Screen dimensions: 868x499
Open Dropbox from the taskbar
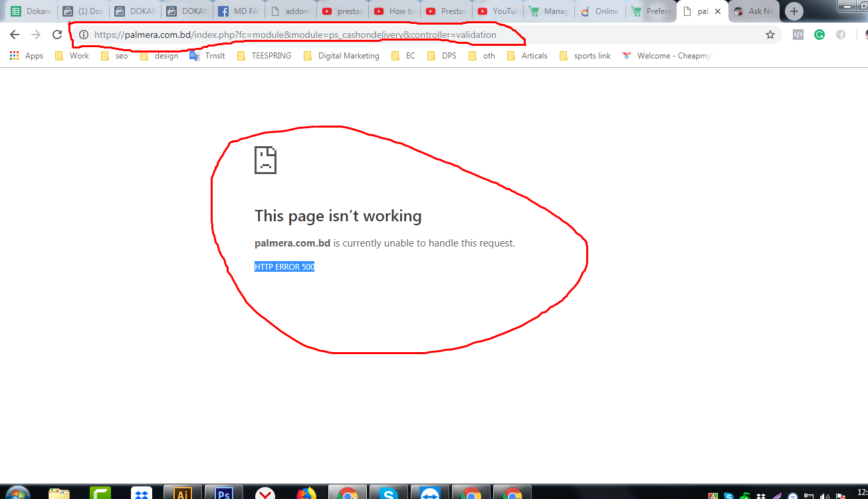tap(142, 494)
